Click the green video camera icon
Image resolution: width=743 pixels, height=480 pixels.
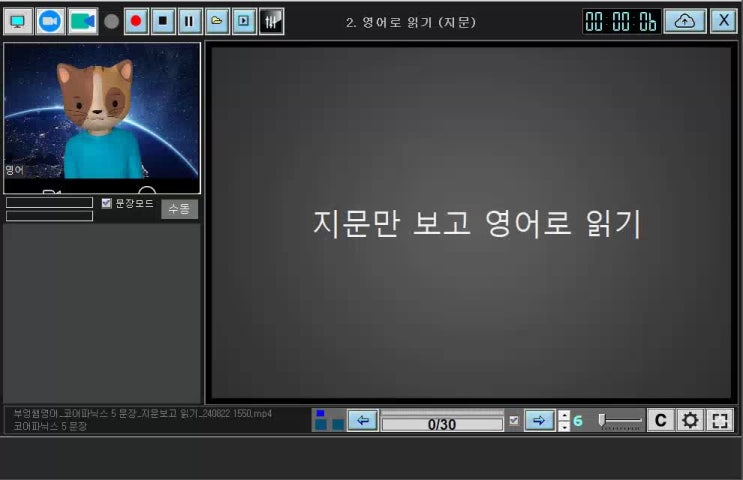[83, 21]
